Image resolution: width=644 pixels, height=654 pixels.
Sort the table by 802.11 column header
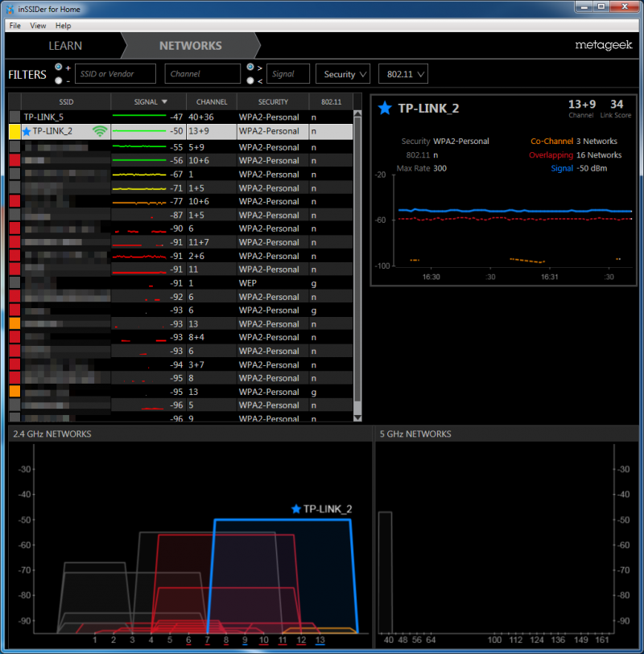pos(332,102)
